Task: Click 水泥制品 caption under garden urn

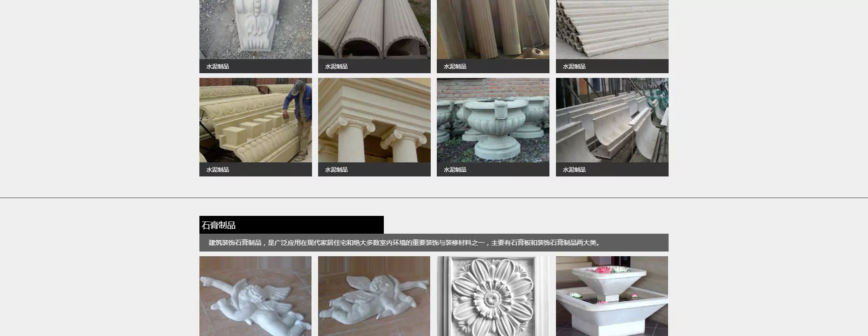Action: [x=455, y=169]
